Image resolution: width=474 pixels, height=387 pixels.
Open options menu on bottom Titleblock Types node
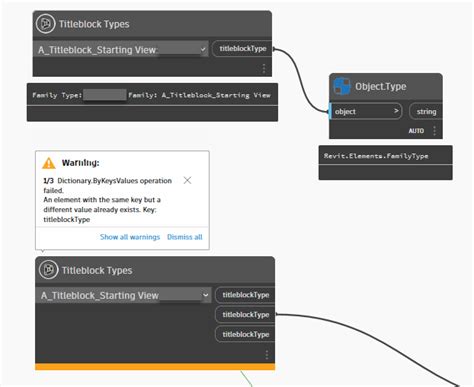[267, 355]
